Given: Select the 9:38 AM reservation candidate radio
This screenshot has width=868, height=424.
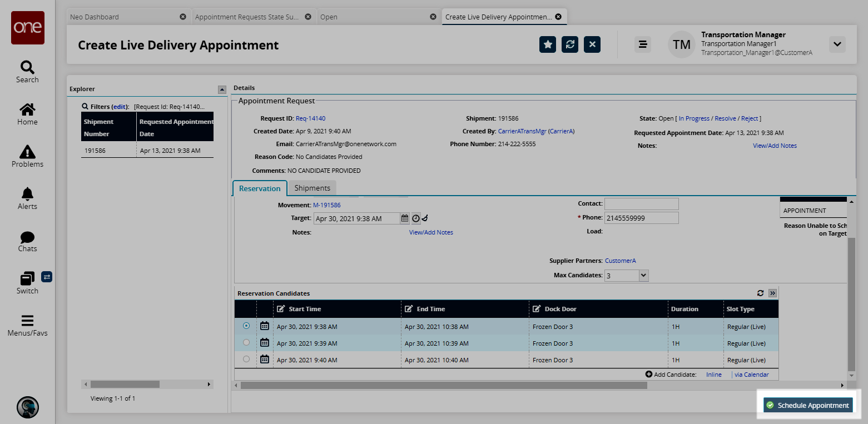Looking at the screenshot, I should coord(246,326).
